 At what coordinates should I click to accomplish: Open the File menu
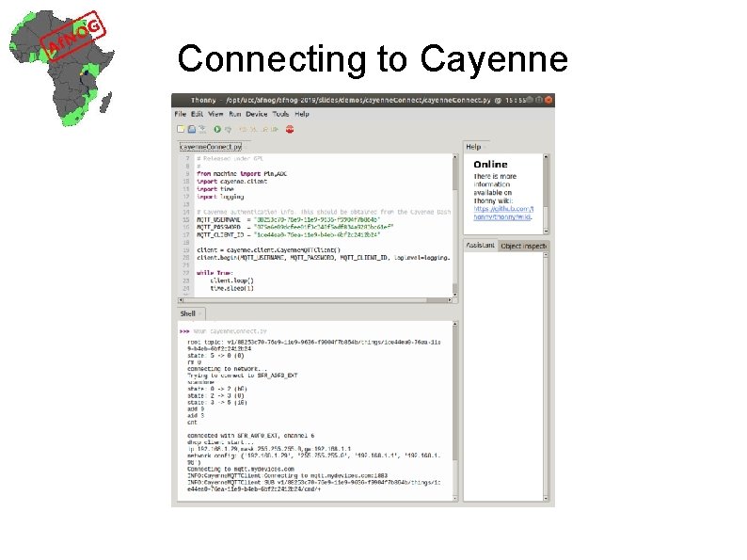pyautogui.click(x=180, y=114)
